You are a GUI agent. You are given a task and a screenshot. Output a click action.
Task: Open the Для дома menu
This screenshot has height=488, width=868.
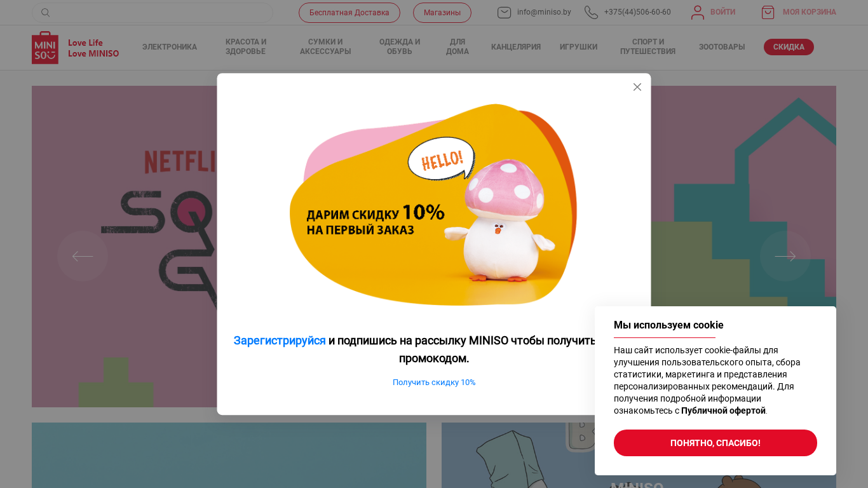pos(458,47)
